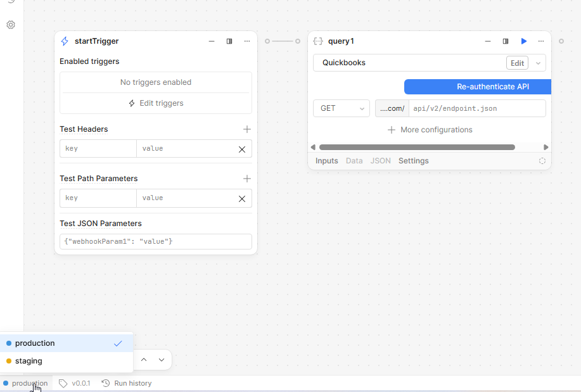This screenshot has height=392, width=581.
Task: Open startTrigger's three-dot options menu
Action: (247, 41)
